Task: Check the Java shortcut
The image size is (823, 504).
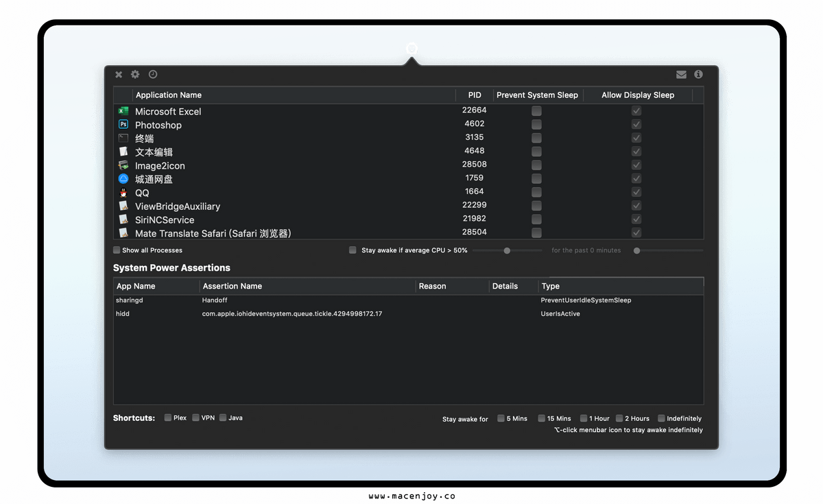Action: 223,418
